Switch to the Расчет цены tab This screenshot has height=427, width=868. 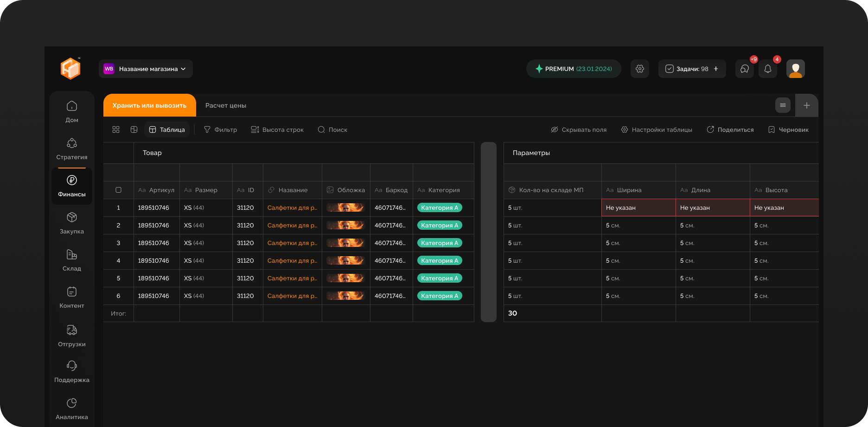[226, 105]
